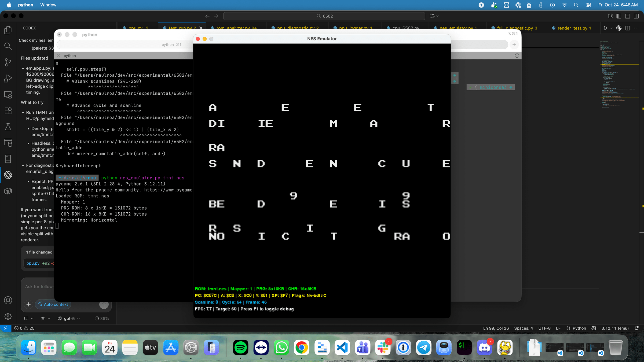Open the Window menu in menu bar

pos(48,5)
